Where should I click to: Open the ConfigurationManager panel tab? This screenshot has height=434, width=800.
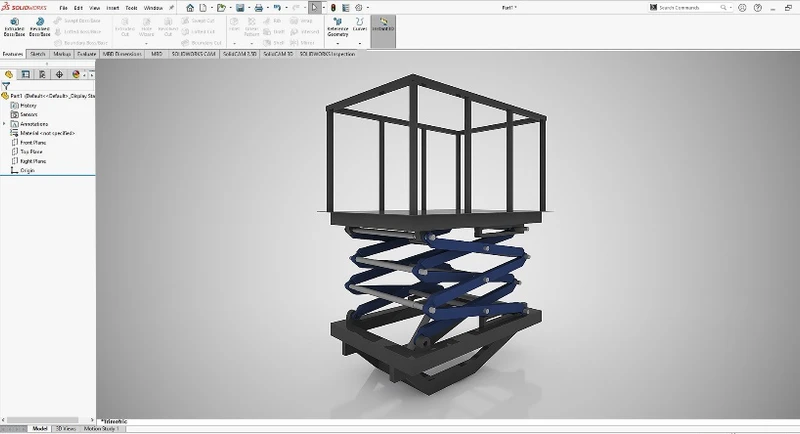click(42, 74)
